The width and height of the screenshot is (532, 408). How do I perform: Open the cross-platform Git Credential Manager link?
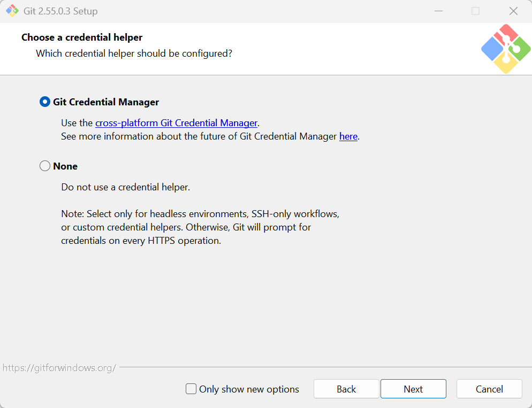[176, 122]
